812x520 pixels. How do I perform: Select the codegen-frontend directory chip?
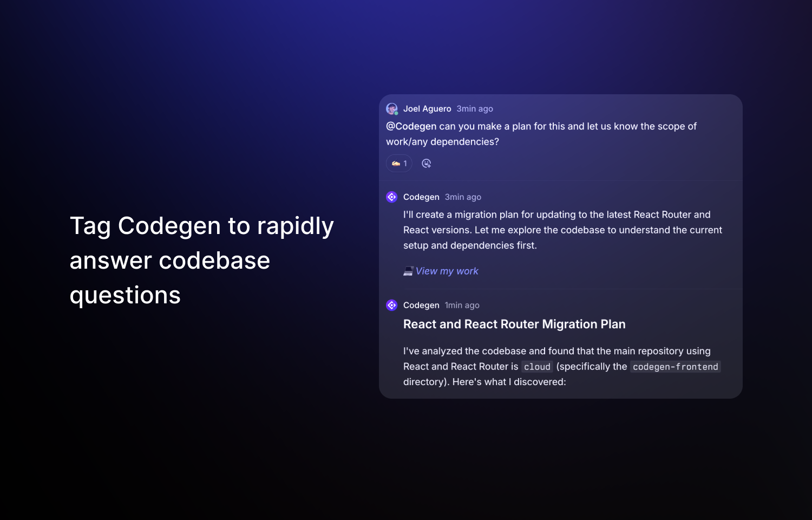coord(675,367)
